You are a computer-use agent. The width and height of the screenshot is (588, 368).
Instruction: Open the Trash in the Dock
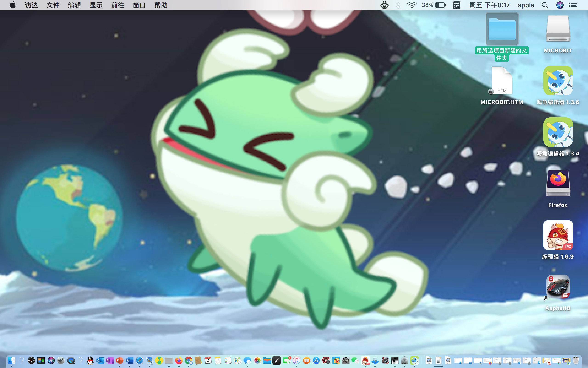tap(576, 360)
